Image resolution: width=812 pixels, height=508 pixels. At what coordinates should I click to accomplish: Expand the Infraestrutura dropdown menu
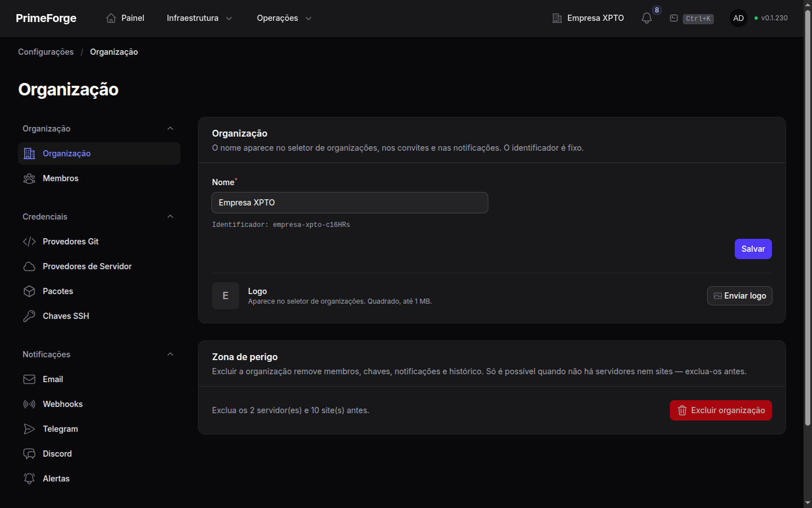(199, 18)
